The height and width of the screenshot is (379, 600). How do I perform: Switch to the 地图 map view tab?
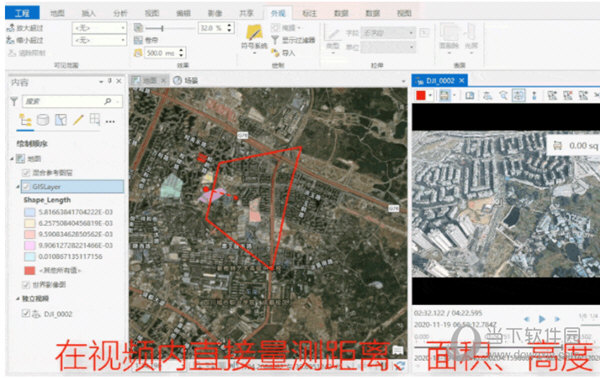coord(150,80)
